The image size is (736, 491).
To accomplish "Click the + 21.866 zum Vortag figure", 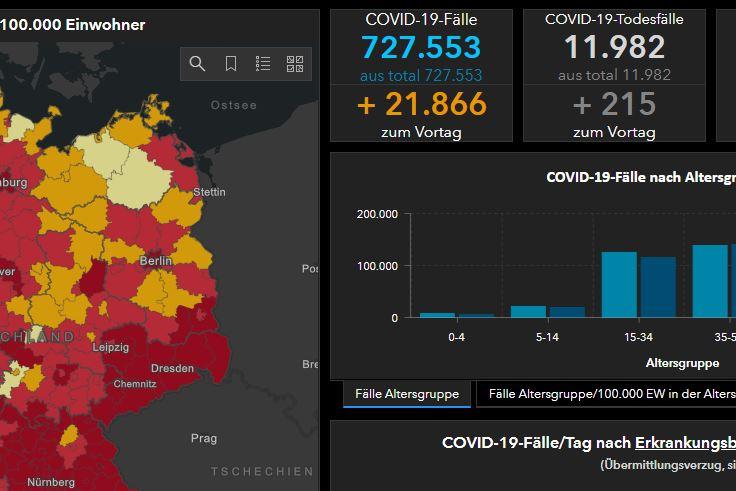I will click(421, 104).
